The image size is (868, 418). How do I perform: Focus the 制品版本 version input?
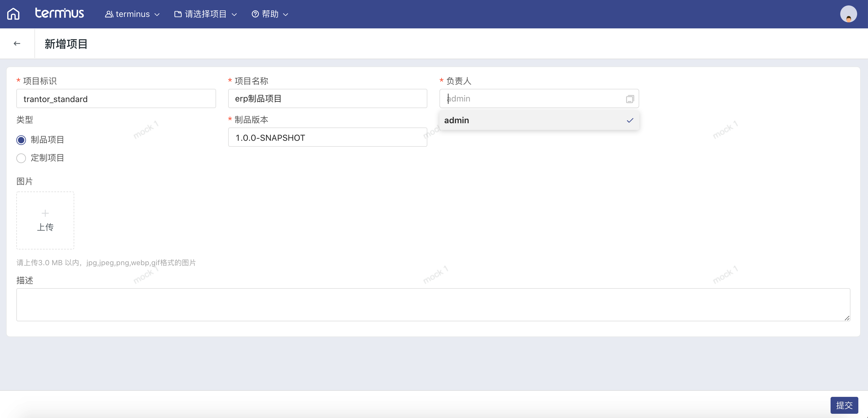click(327, 137)
